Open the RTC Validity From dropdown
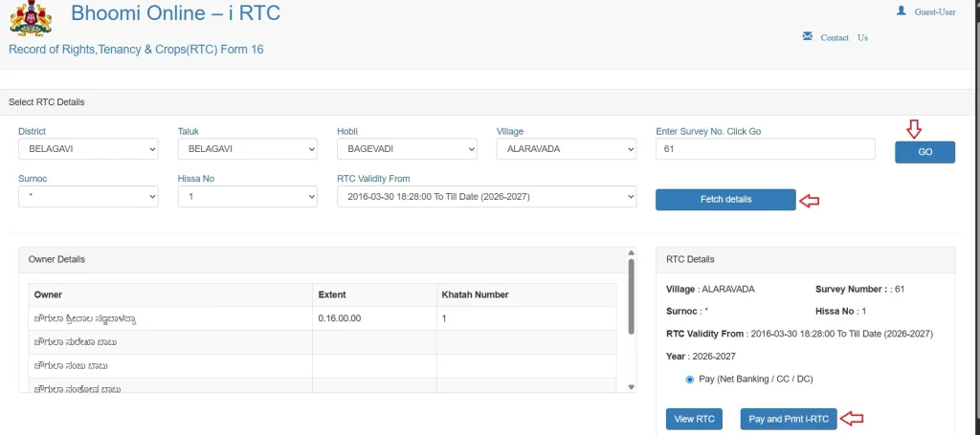 [487, 197]
